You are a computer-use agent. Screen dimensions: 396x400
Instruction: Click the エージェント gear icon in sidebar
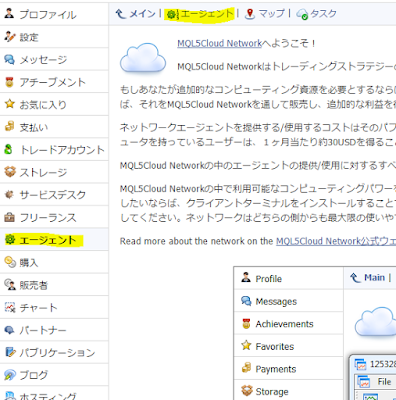10,239
